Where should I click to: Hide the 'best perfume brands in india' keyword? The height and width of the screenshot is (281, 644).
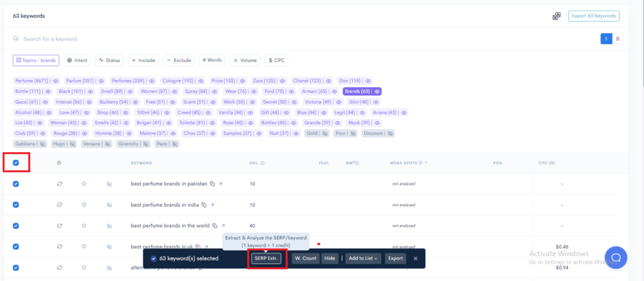[x=109, y=205]
